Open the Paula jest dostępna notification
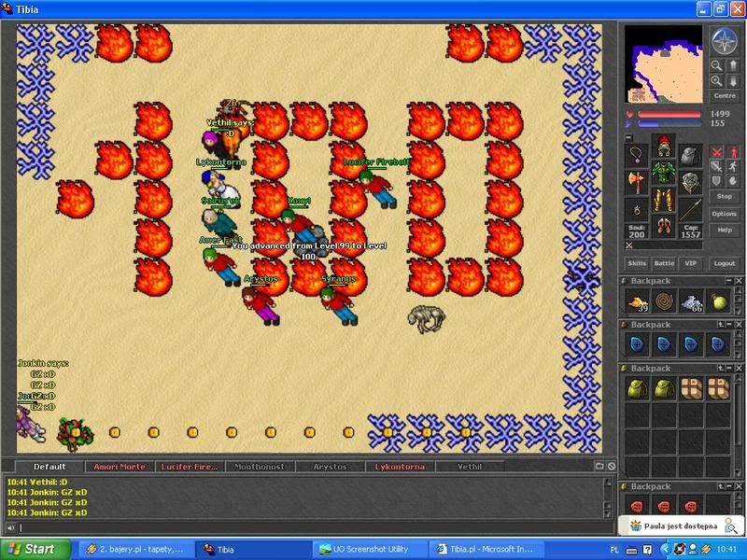 coord(683,525)
